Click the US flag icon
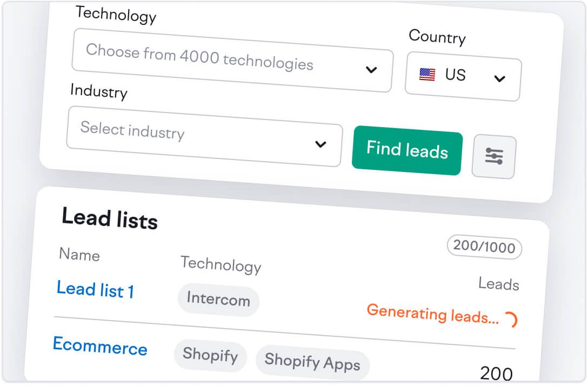This screenshot has width=588, height=385. point(427,75)
